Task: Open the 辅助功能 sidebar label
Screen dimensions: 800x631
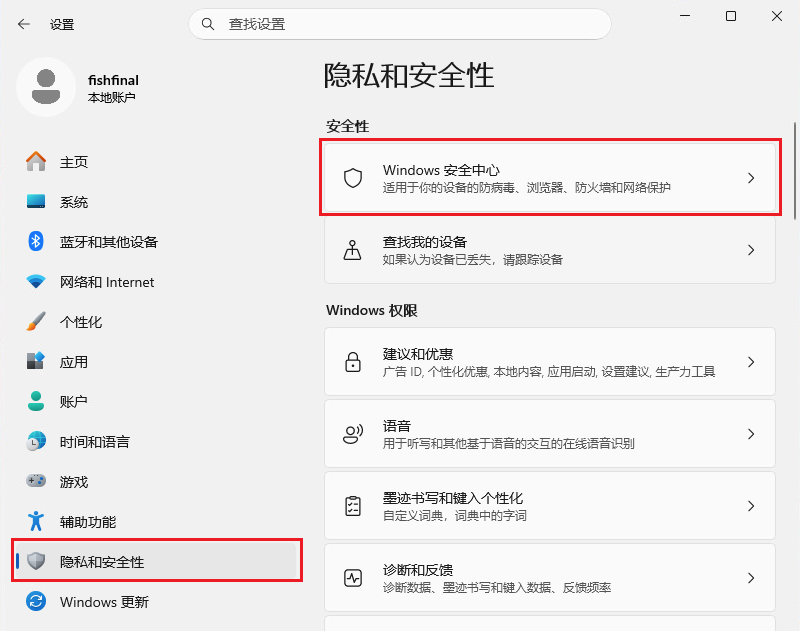Action: (x=88, y=522)
